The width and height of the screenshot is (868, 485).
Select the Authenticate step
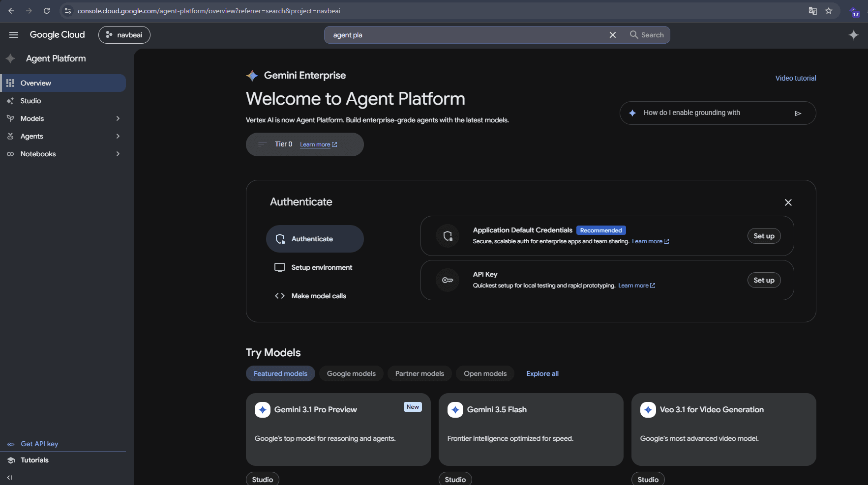pyautogui.click(x=315, y=239)
